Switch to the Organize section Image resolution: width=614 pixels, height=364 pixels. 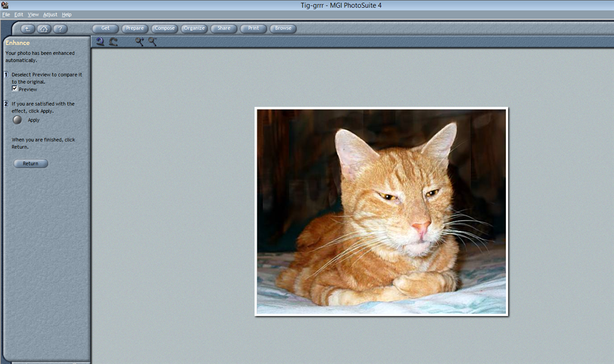[194, 28]
